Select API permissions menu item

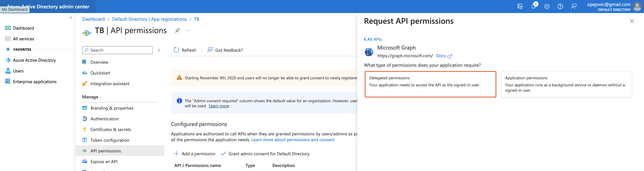tap(120, 151)
